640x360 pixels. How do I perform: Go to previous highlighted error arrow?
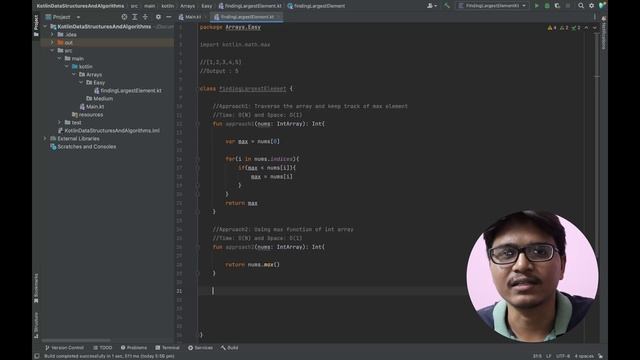pos(586,28)
